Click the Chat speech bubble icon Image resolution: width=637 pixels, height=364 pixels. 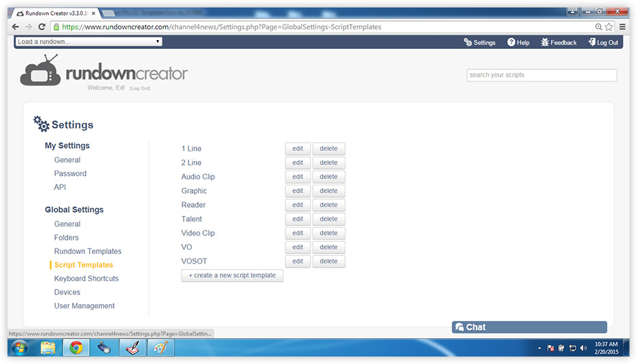point(460,327)
